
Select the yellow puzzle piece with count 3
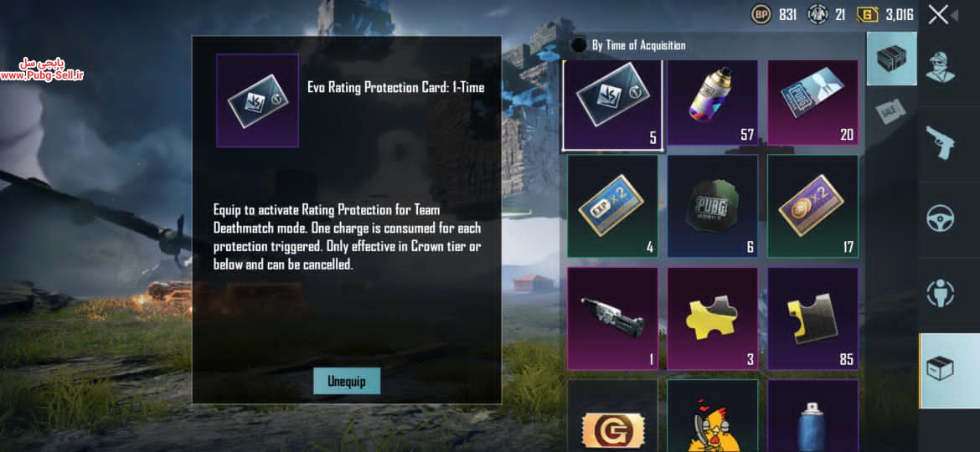713,318
